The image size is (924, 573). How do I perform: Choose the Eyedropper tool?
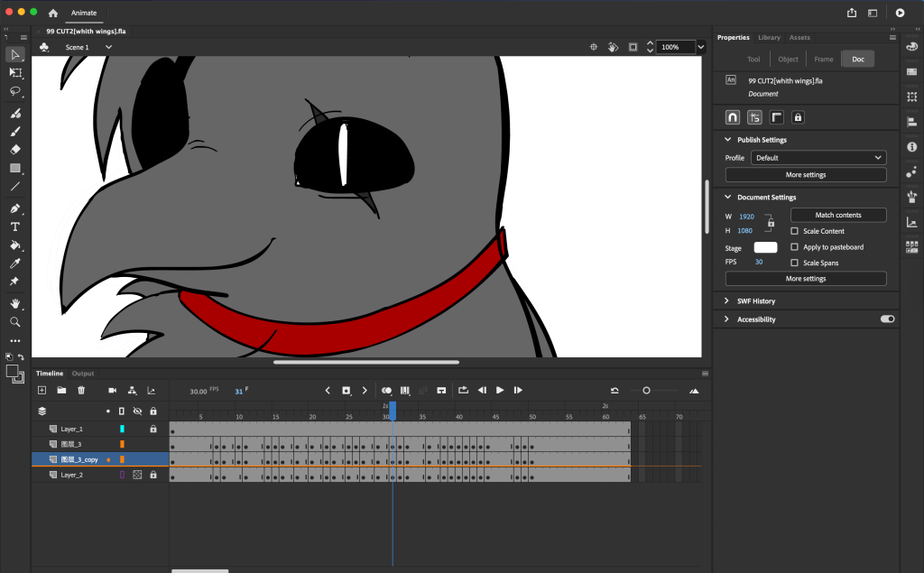pos(15,263)
